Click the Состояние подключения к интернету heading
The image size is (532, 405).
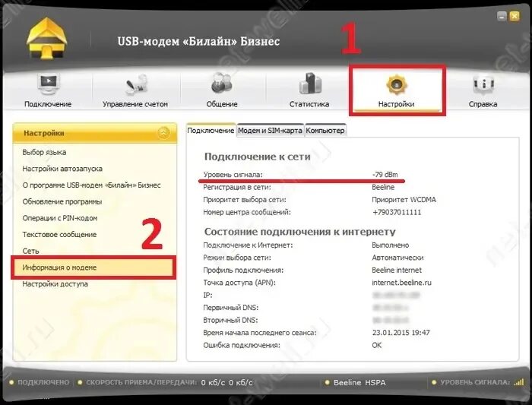(x=300, y=232)
